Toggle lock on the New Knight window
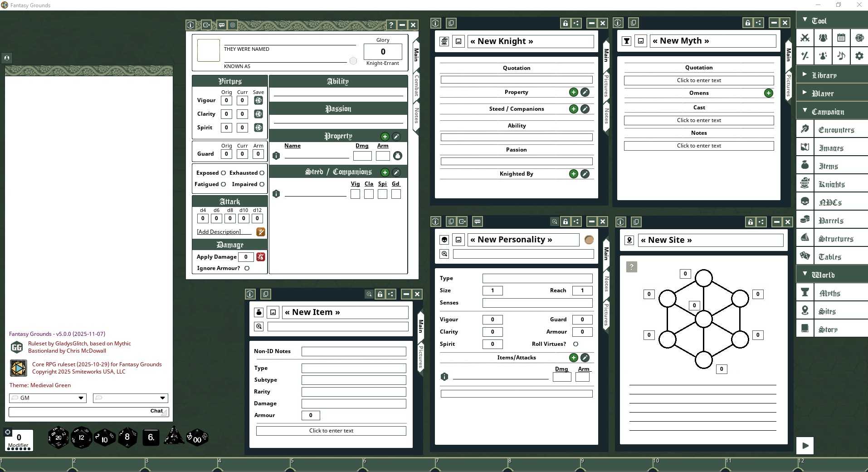 click(x=565, y=23)
